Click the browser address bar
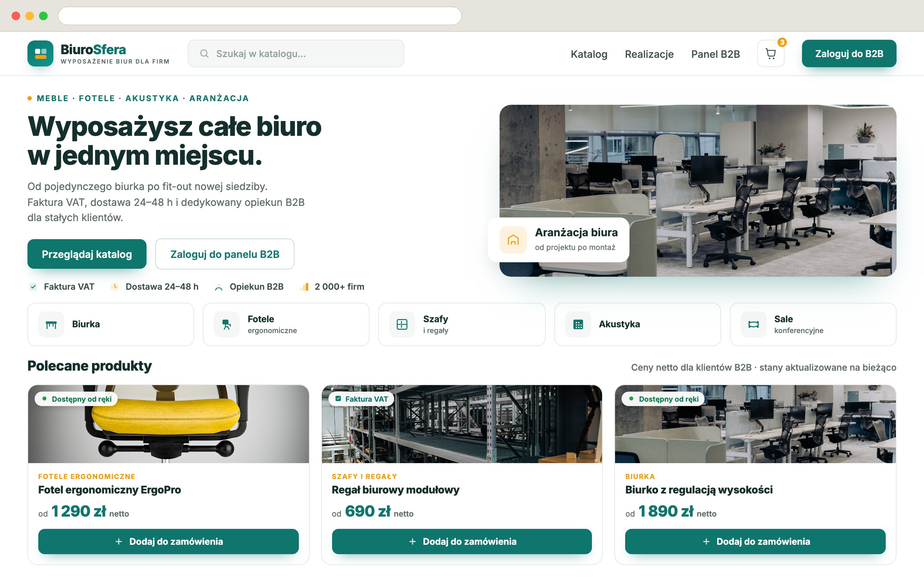924x578 pixels. (260, 16)
